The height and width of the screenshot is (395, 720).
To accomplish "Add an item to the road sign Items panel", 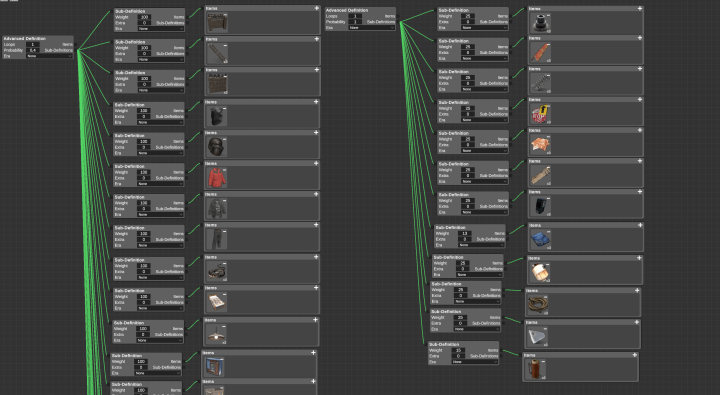I will coord(640,99).
